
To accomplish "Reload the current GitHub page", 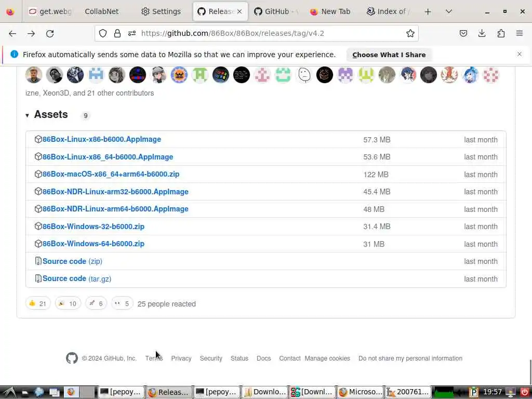I will coord(50,33).
